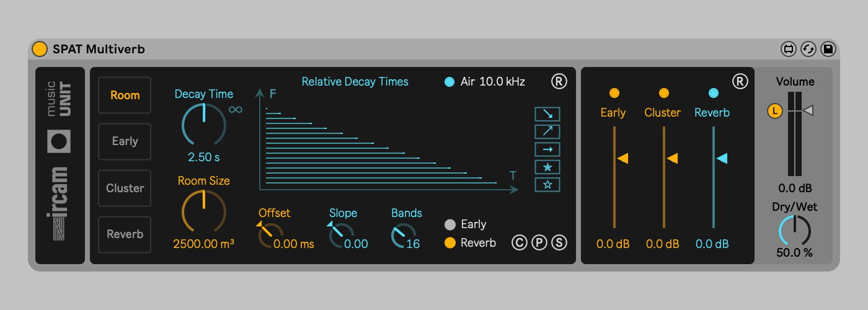Click the Room Size knob
Image resolution: width=868 pixels, height=310 pixels.
pos(203,213)
